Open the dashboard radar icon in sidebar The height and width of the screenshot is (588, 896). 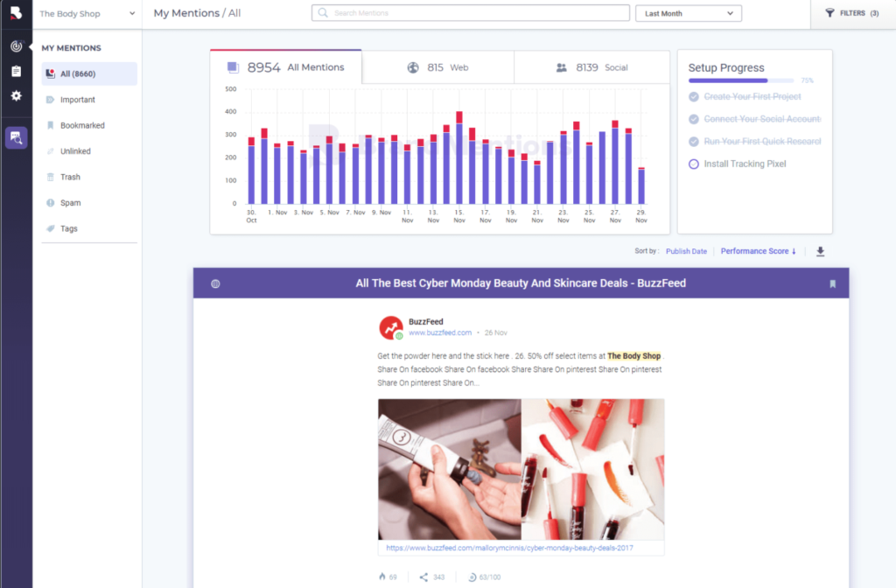point(16,46)
